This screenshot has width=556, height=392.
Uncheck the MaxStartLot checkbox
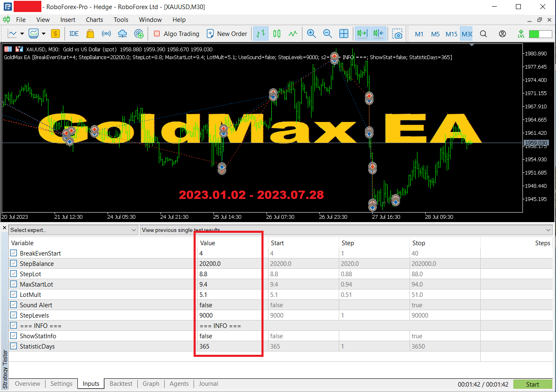click(x=14, y=284)
